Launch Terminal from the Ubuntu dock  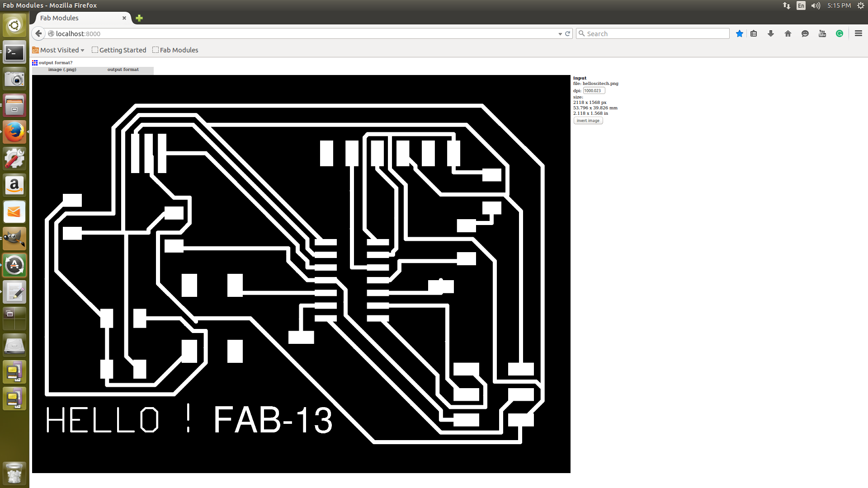coord(14,53)
